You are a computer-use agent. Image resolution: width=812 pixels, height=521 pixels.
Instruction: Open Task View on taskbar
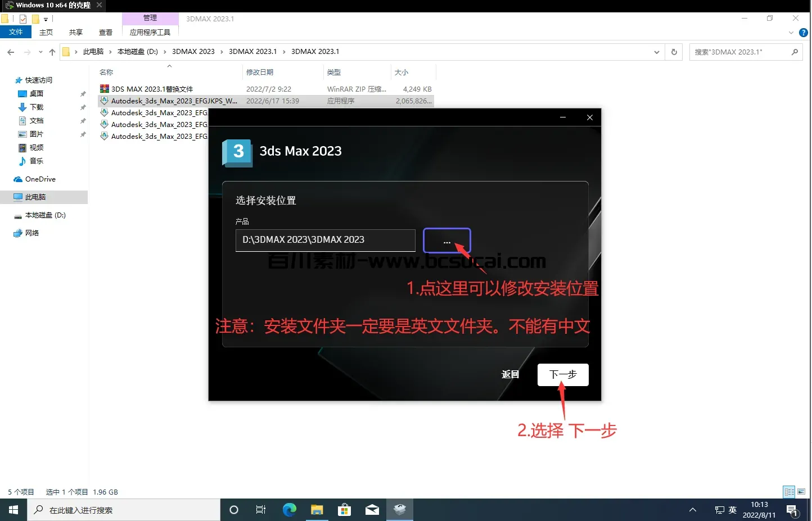tap(261, 510)
